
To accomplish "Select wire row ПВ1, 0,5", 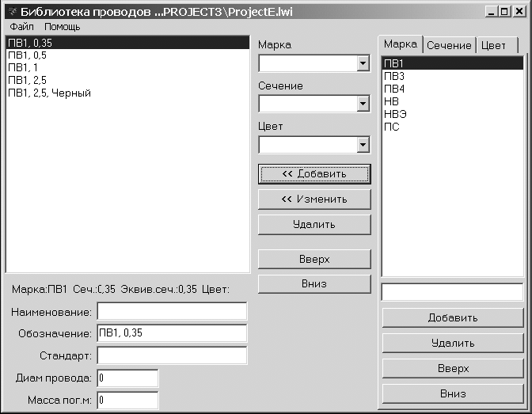I will (x=127, y=55).
